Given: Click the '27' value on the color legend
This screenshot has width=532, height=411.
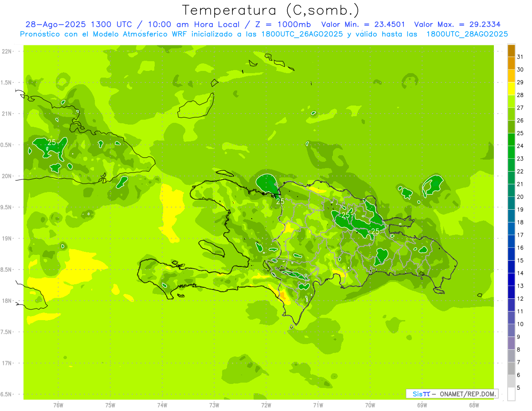Looking at the screenshot, I should (520, 108).
